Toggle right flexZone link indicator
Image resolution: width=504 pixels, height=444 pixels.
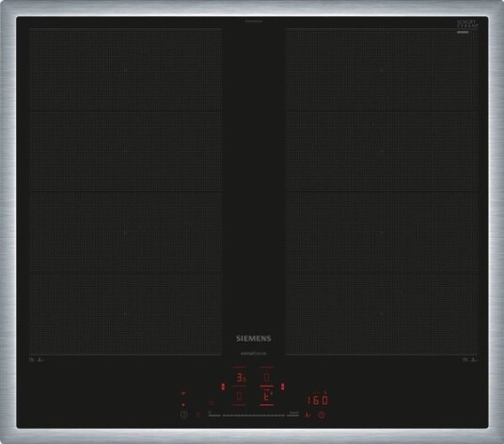tap(282, 387)
